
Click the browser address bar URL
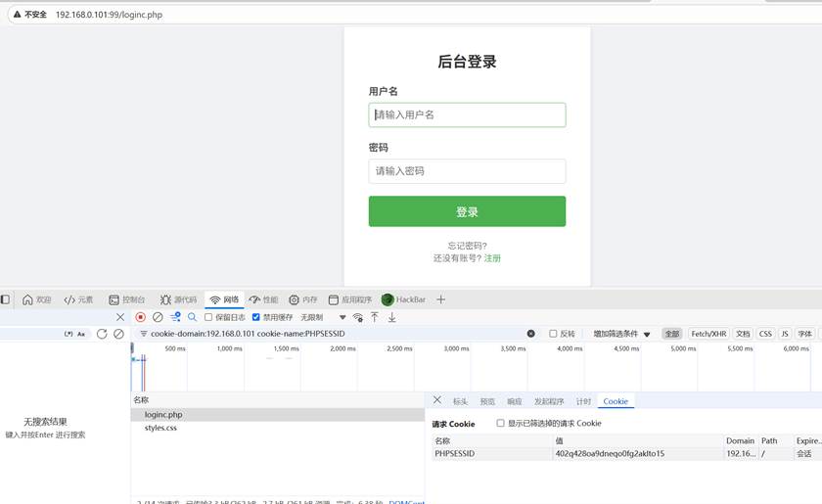click(109, 15)
